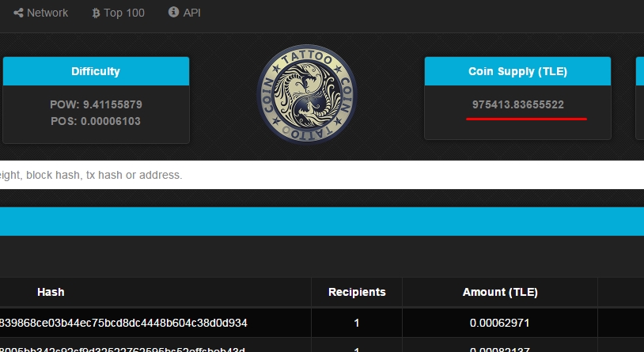The height and width of the screenshot is (352, 644).
Task: Click the Network share icon
Action: [18, 13]
